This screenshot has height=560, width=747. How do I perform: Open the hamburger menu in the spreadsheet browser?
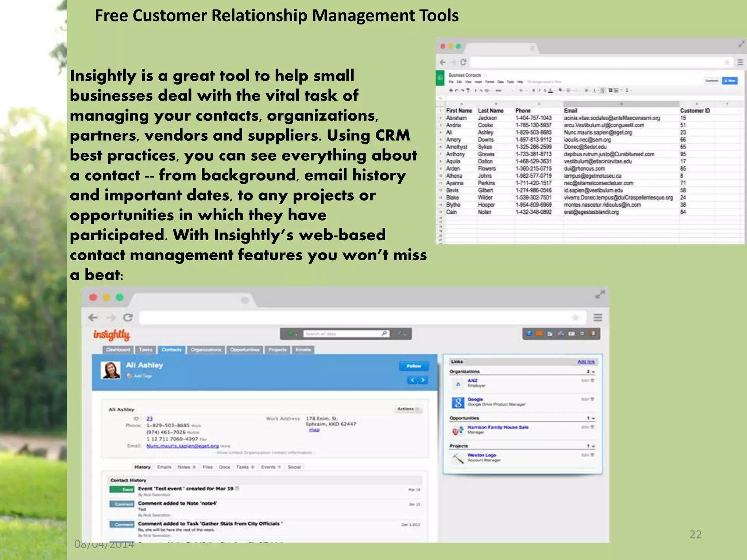(x=740, y=62)
